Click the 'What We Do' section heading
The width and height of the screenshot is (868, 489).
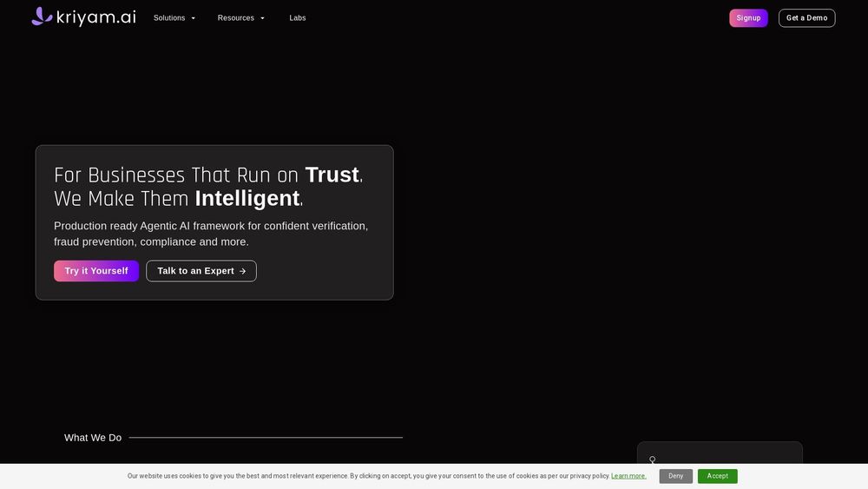pos(93,438)
